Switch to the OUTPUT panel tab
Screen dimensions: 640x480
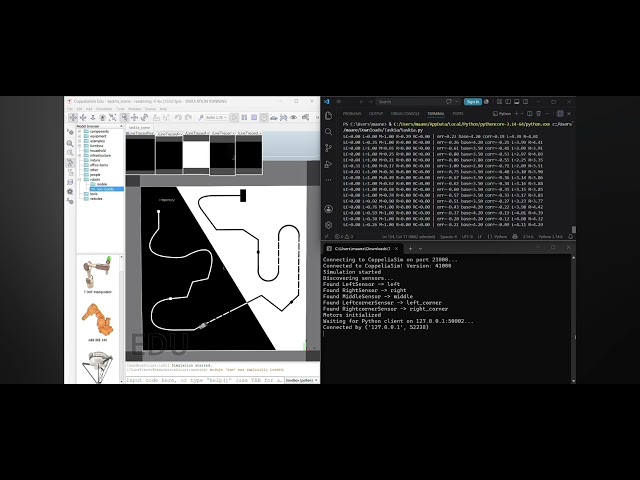[x=376, y=113]
